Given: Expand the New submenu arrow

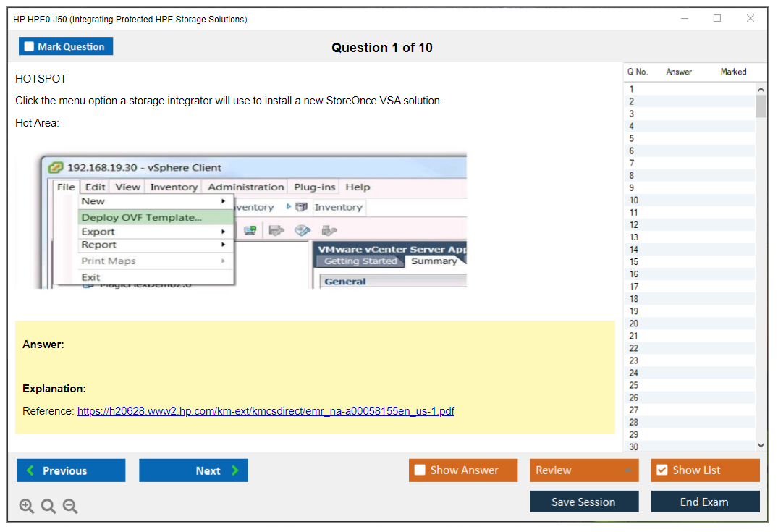Looking at the screenshot, I should pyautogui.click(x=223, y=201).
